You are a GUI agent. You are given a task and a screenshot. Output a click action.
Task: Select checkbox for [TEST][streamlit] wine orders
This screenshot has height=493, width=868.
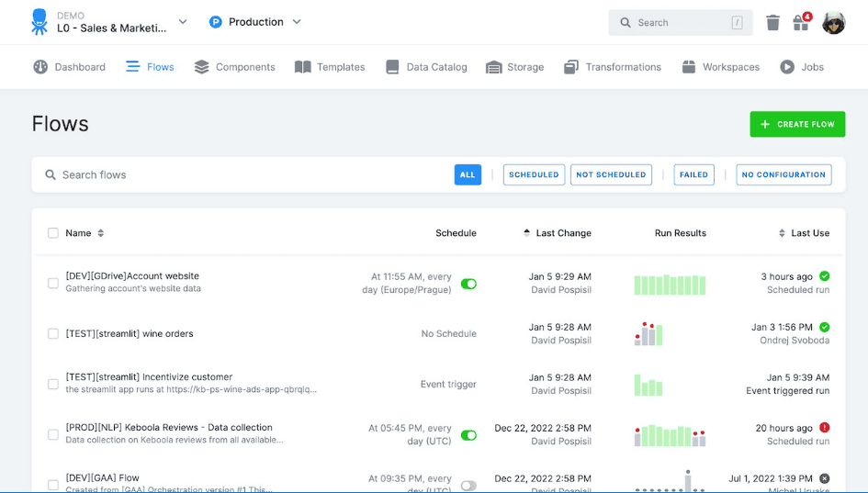point(53,333)
